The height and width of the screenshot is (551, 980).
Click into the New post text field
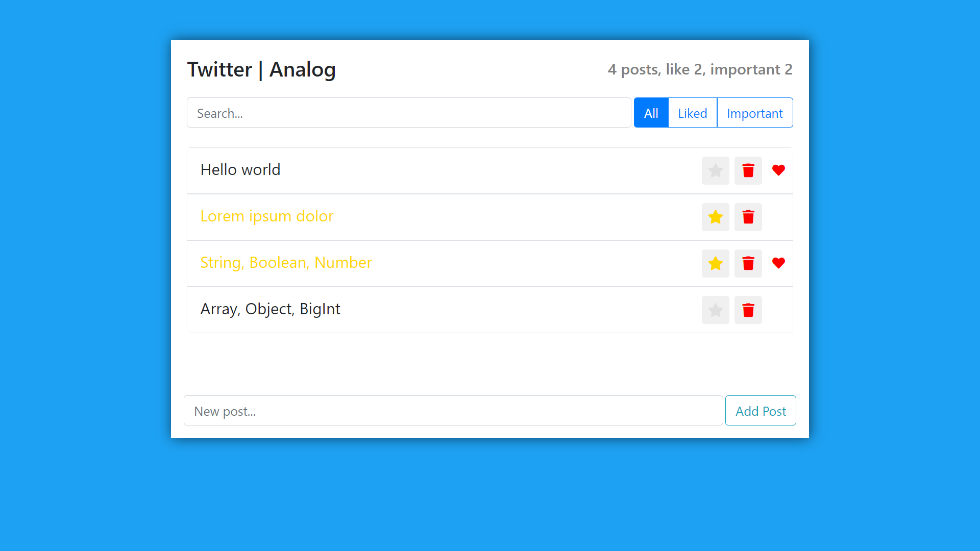pyautogui.click(x=453, y=411)
